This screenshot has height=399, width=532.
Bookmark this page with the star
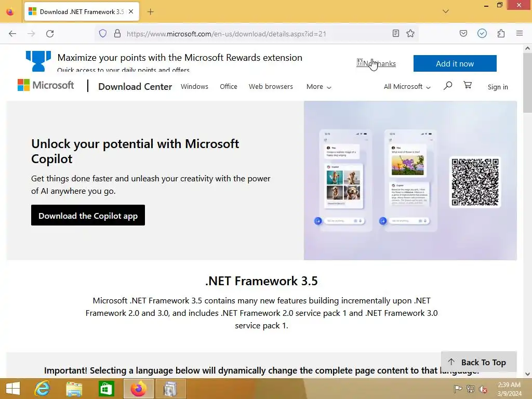[x=410, y=33]
